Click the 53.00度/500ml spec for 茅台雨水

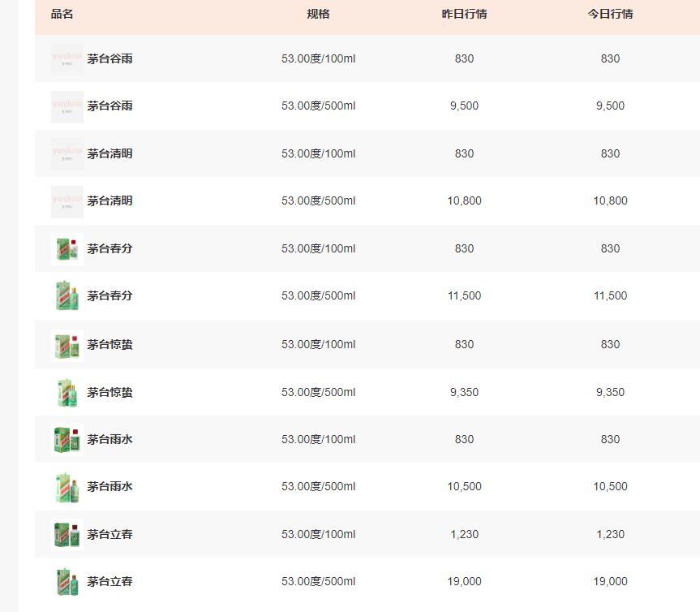[x=318, y=486]
